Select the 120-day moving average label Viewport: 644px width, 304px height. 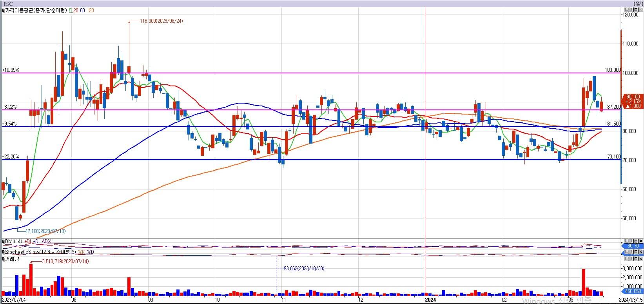[x=90, y=11]
